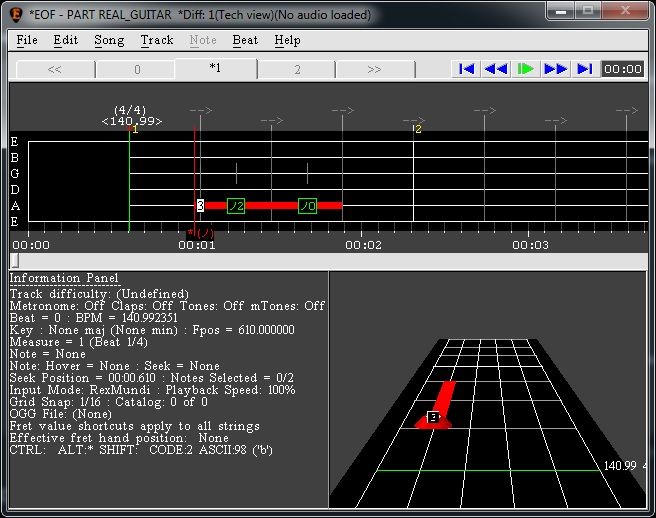Click the << previous difficulties tab
Viewport: 656px width, 518px height.
(55, 69)
